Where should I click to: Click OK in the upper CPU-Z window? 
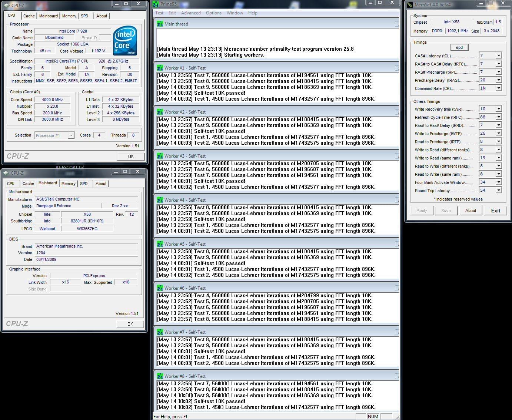click(x=131, y=156)
